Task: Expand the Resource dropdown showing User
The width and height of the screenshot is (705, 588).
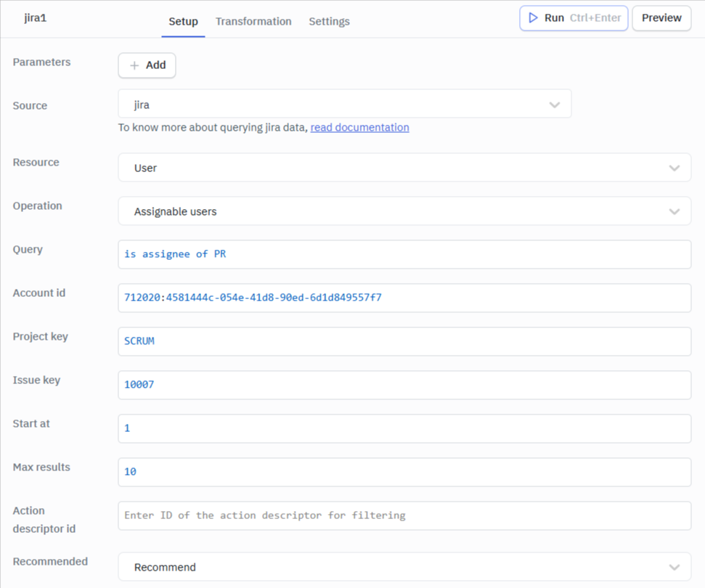Action: point(404,168)
